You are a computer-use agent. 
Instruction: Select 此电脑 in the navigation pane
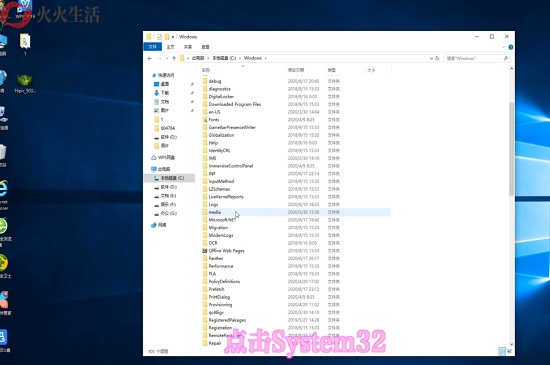point(164,169)
